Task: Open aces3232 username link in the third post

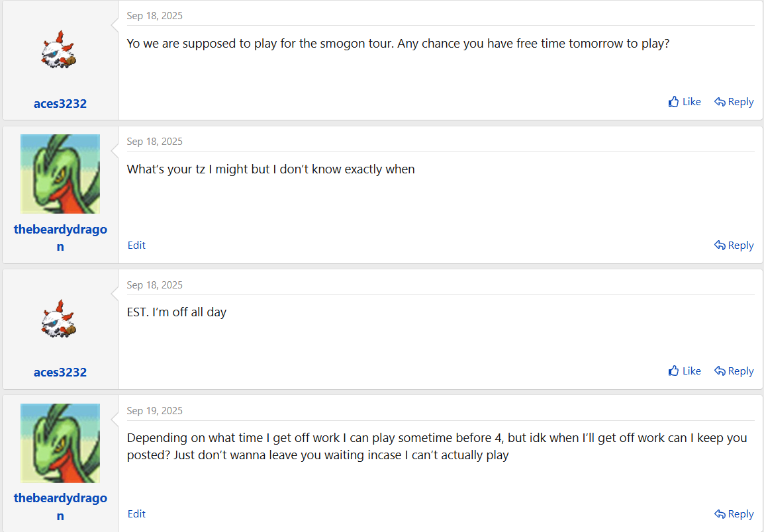Action: [60, 373]
